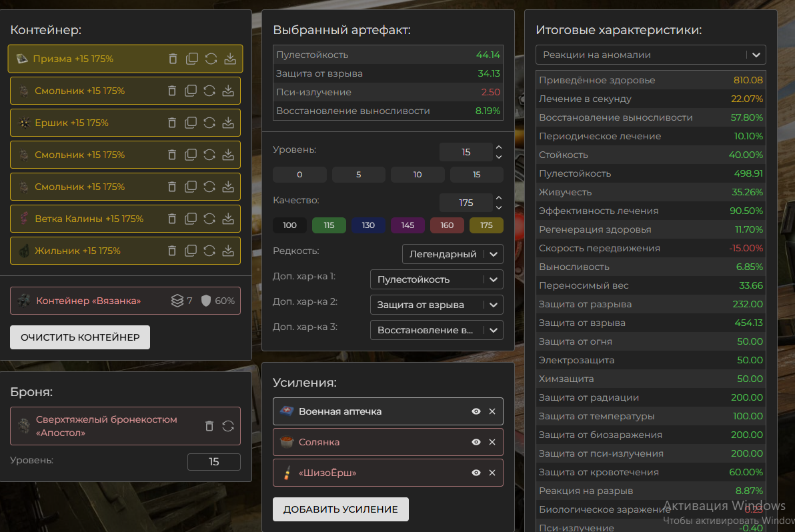Toggle visibility of Военная аптечка boost

(x=476, y=411)
